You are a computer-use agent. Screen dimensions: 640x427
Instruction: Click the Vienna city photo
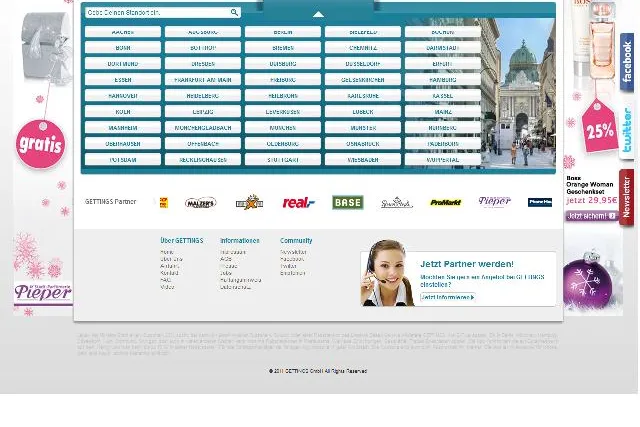click(x=518, y=93)
